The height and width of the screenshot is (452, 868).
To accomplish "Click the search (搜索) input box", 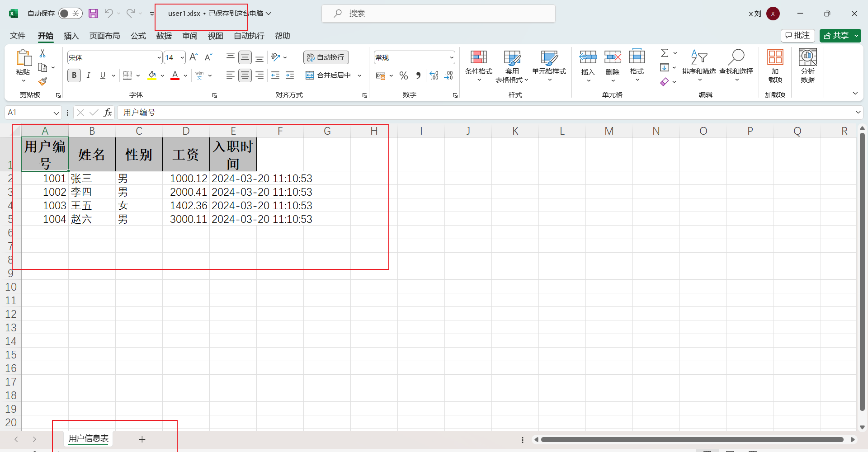I will tap(439, 14).
